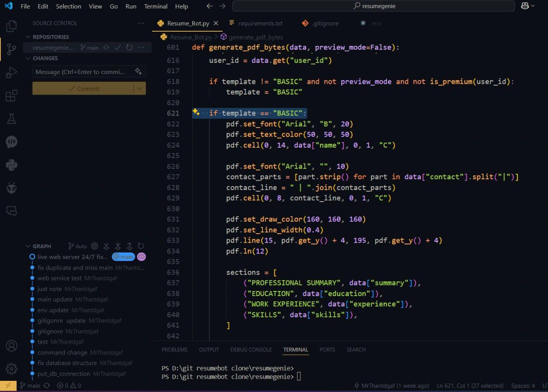This screenshot has width=548, height=392.
Task: Open the remote window indicator in status bar
Action: [9, 386]
